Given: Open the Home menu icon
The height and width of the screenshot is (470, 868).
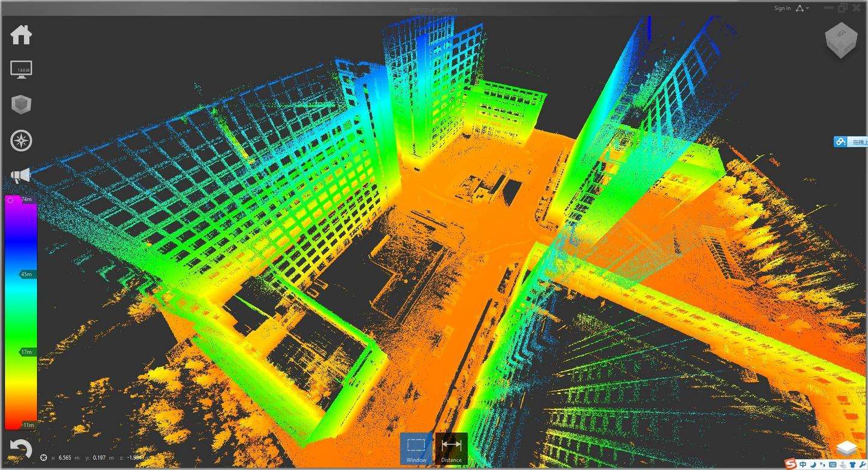Looking at the screenshot, I should click(21, 34).
